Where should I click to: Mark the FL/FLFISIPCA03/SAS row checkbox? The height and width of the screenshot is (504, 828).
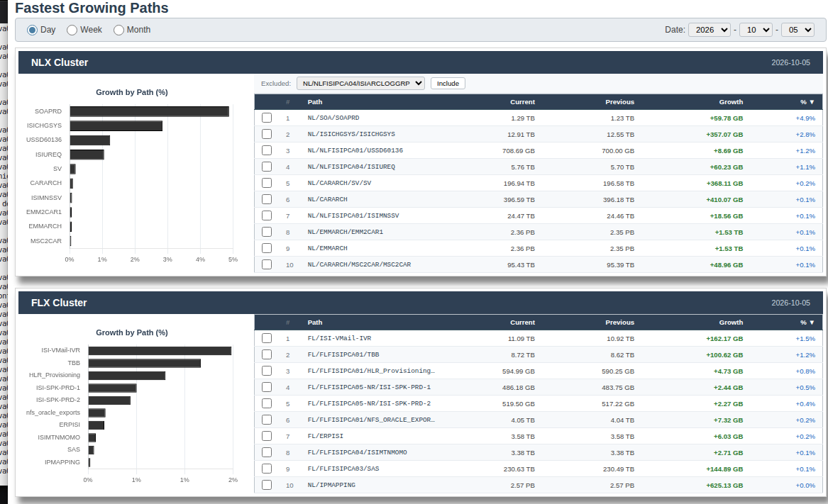[x=267, y=469]
